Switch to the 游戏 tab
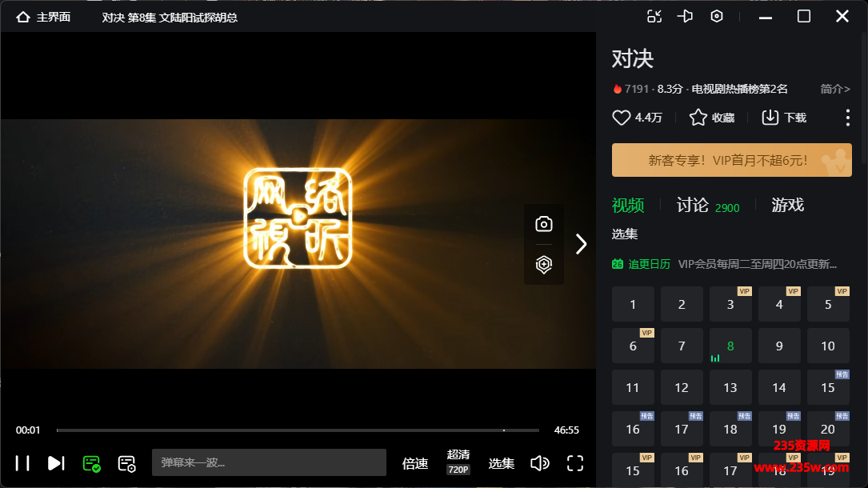Image resolution: width=868 pixels, height=488 pixels. click(x=787, y=206)
